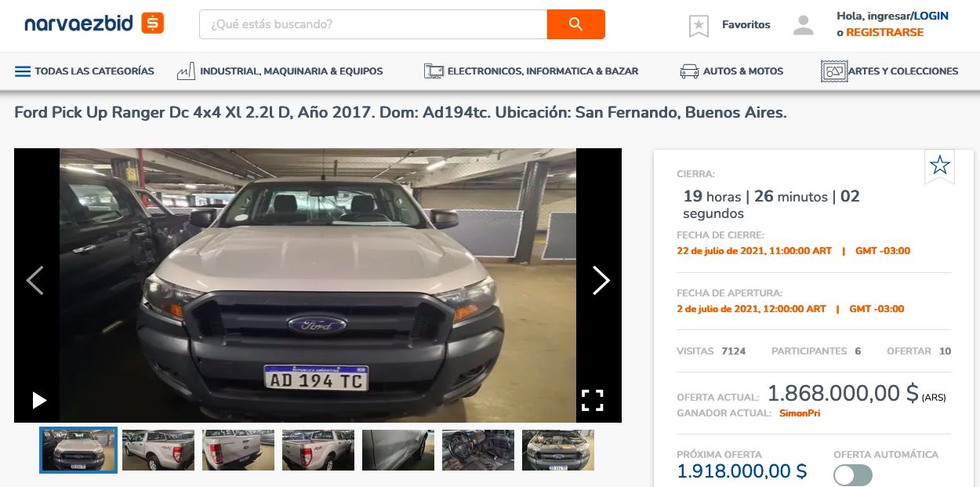Enable the Oferta Automática switch
The height and width of the screenshot is (487, 980).
click(x=852, y=475)
